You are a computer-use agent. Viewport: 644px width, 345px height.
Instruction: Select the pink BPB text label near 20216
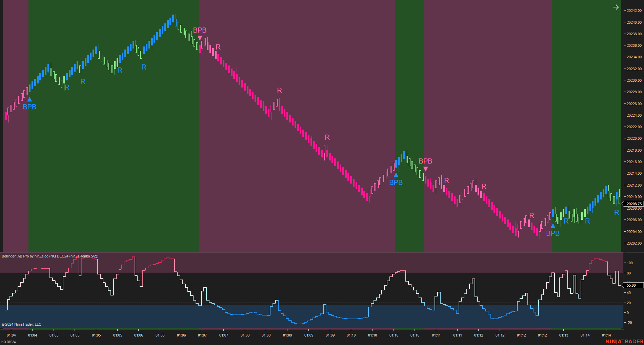(425, 161)
